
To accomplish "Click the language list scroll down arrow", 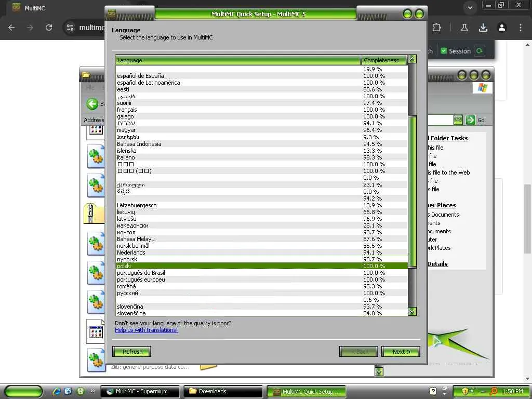I will pyautogui.click(x=412, y=311).
